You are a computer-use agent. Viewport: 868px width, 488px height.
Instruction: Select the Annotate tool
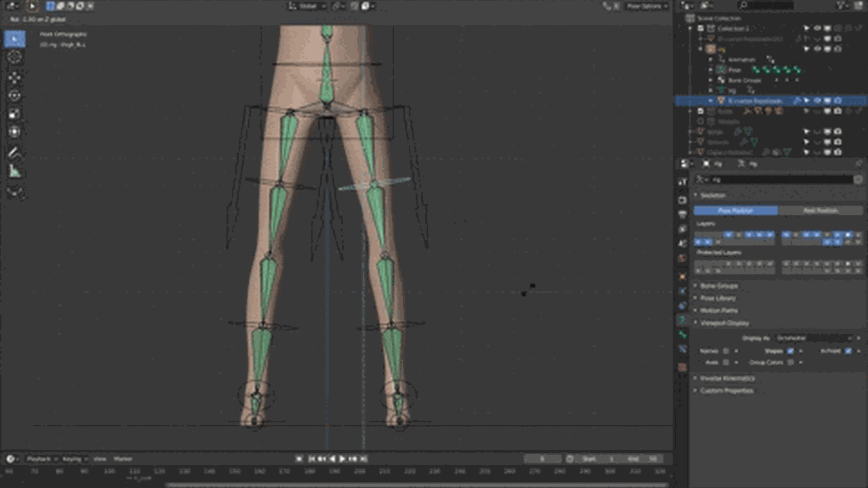[x=15, y=150]
